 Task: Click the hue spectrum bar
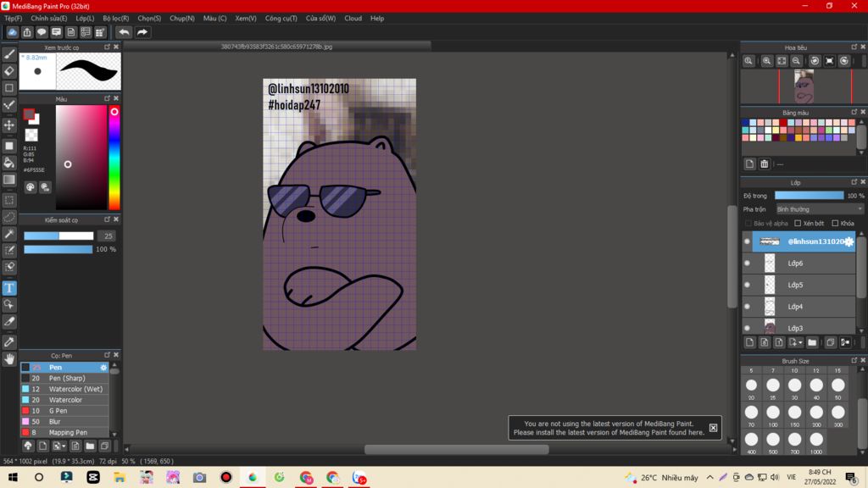(x=114, y=158)
